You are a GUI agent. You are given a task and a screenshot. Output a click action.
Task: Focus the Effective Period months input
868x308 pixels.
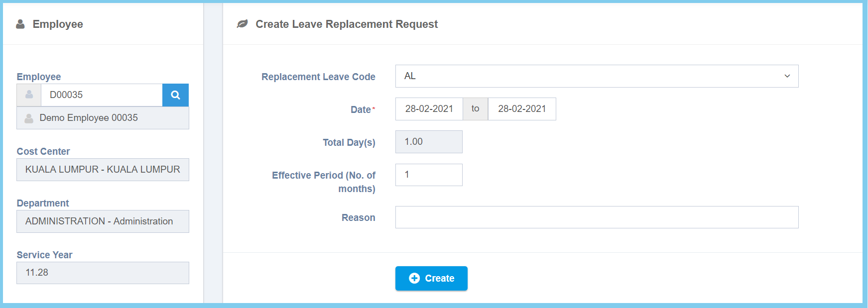pyautogui.click(x=429, y=175)
